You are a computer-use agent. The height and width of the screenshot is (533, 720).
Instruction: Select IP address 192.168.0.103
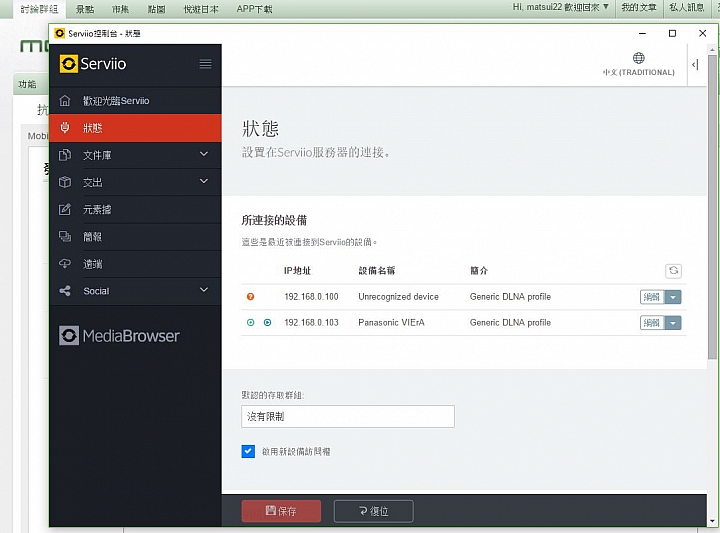pos(311,323)
